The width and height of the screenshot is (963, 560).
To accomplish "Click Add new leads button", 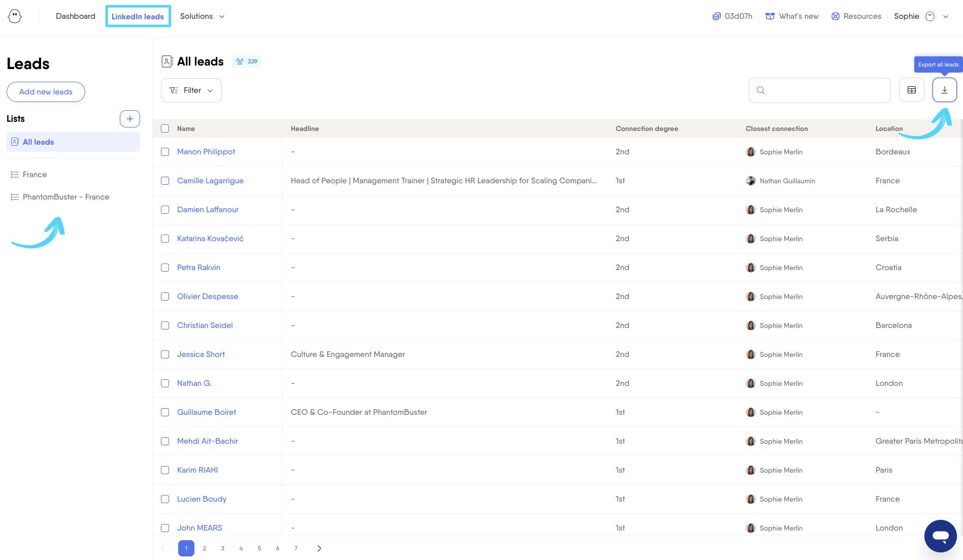I will [x=46, y=92].
